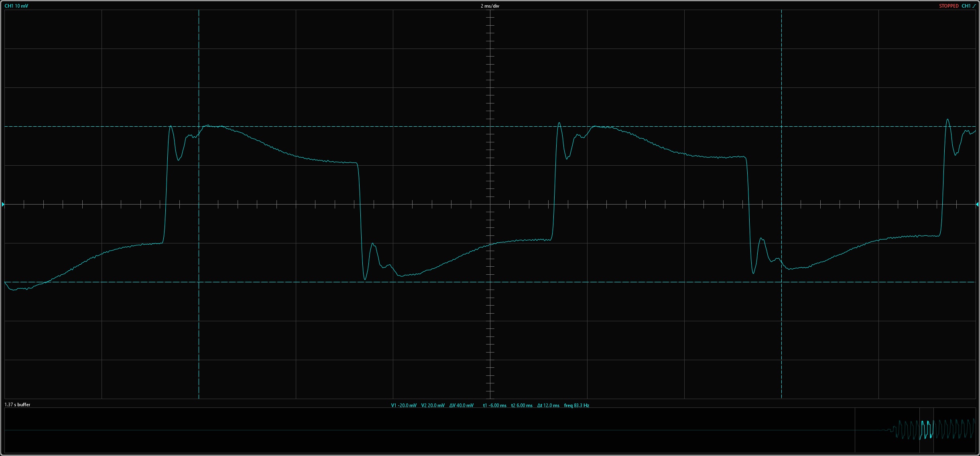Click the 1.37 s buffer label
Image resolution: width=980 pixels, height=456 pixels.
(17, 405)
